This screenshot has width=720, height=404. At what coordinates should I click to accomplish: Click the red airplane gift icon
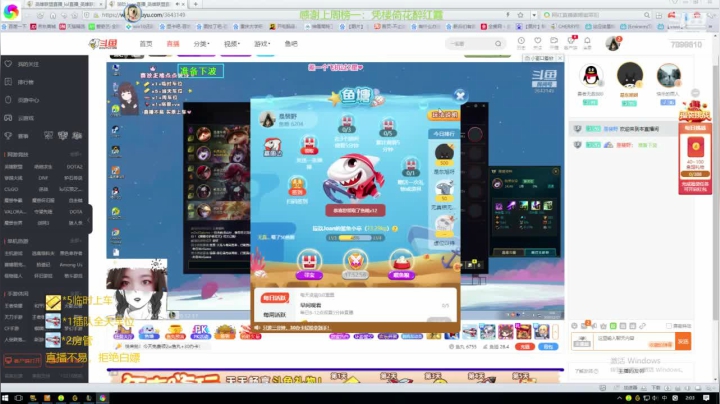point(470,331)
